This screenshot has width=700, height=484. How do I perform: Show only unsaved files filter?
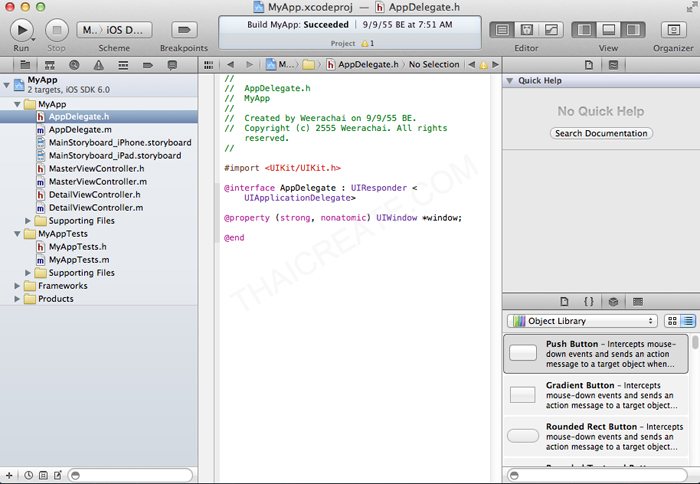tap(58, 476)
